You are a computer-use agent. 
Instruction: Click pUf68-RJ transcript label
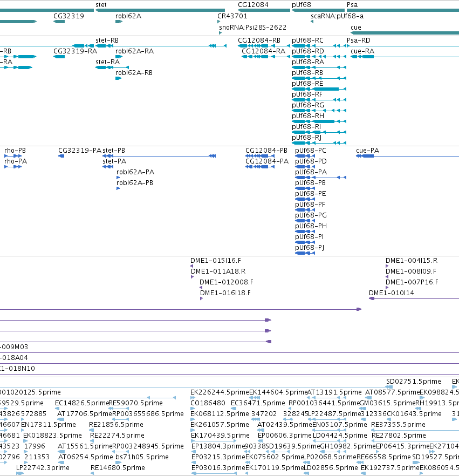(307, 138)
